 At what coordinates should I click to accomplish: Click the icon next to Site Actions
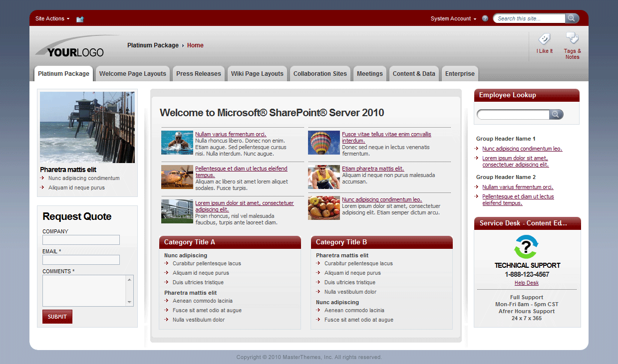point(80,18)
